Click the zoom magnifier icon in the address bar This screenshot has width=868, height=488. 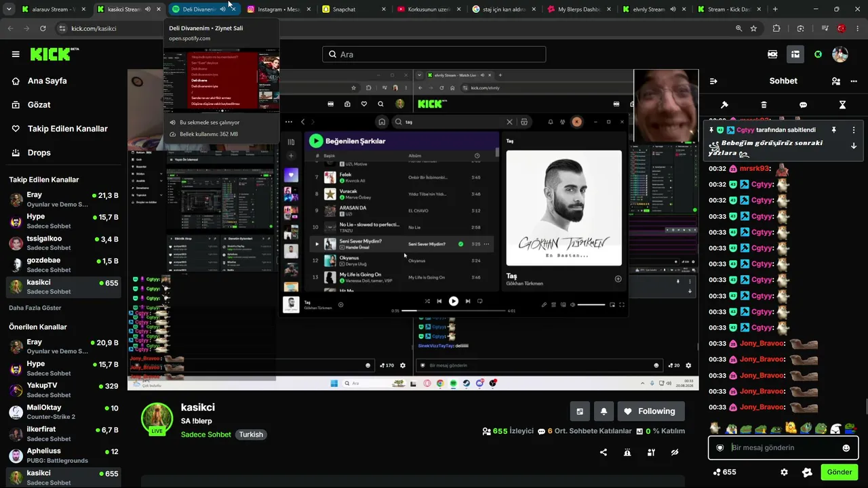coord(738,28)
